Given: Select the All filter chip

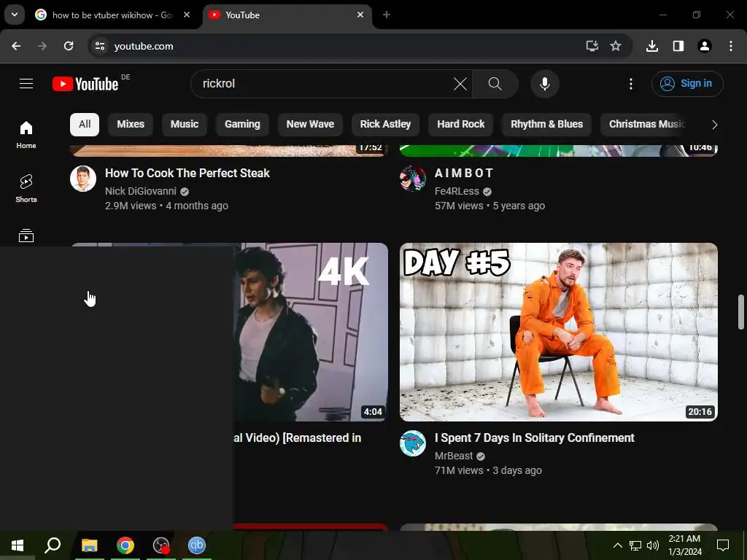Looking at the screenshot, I should coord(85,124).
